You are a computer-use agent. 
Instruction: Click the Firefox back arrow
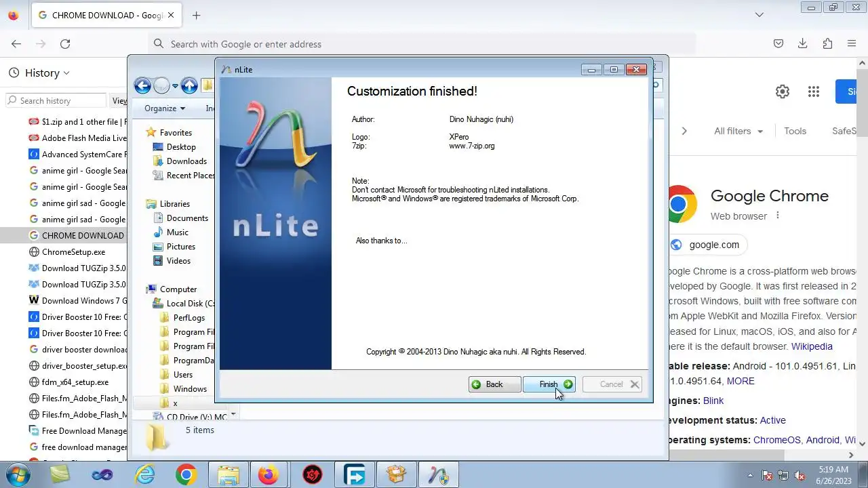pos(16,43)
